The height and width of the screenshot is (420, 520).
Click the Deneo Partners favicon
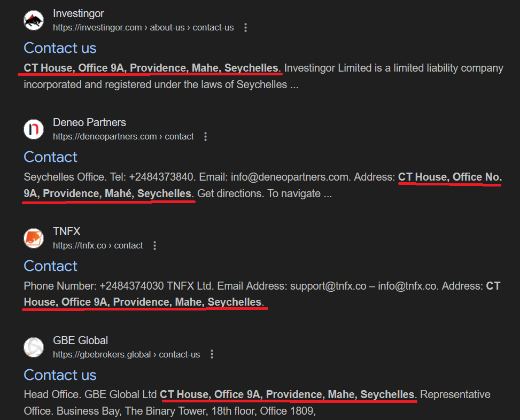[x=34, y=129]
